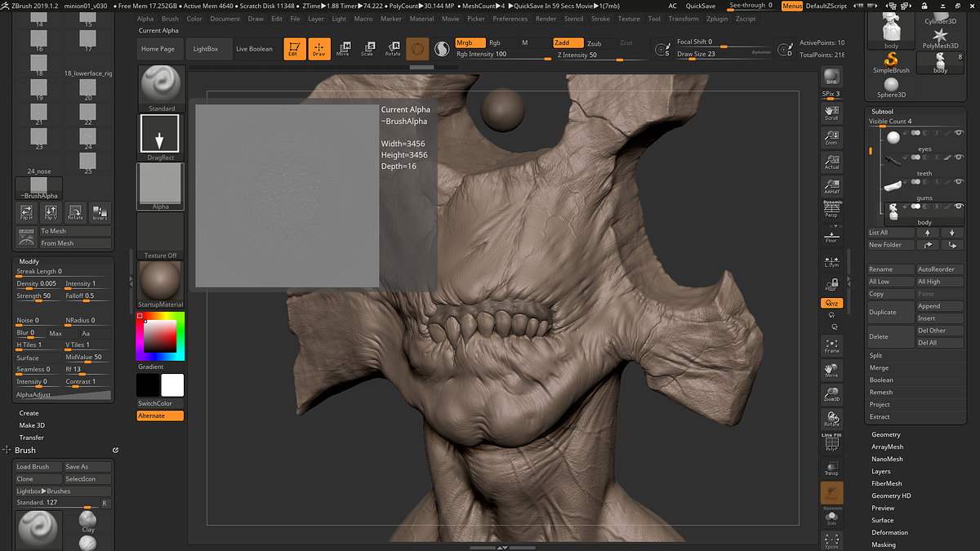Click the Flip V alpha icon
Screen dimensions: 980x551
pyautogui.click(x=51, y=213)
